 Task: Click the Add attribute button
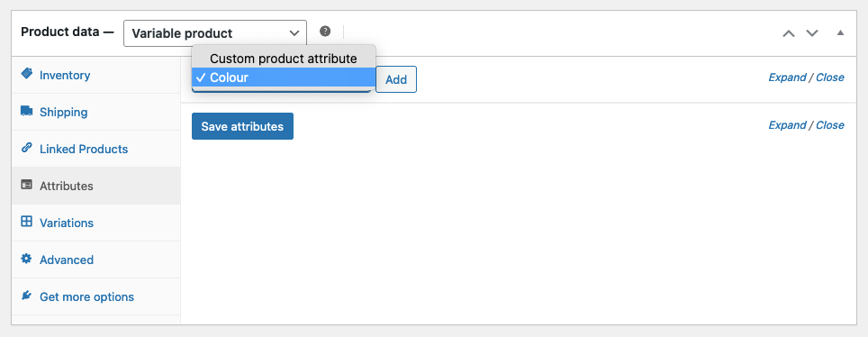point(396,79)
